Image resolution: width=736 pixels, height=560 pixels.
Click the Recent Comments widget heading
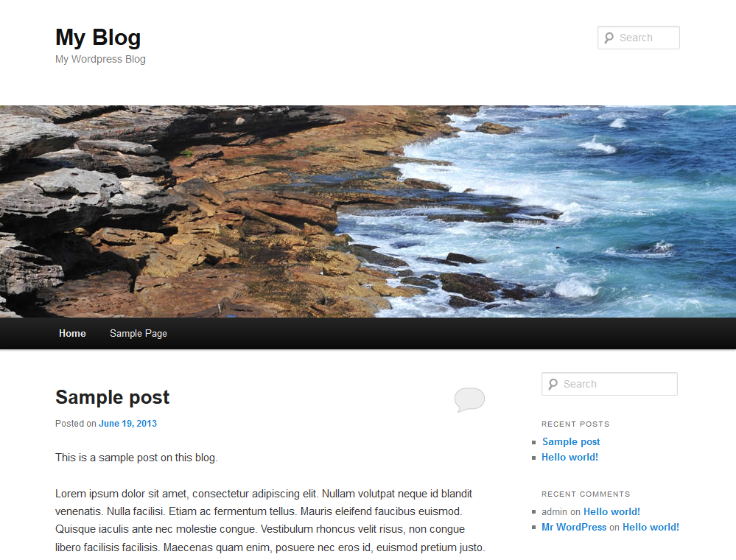(586, 494)
